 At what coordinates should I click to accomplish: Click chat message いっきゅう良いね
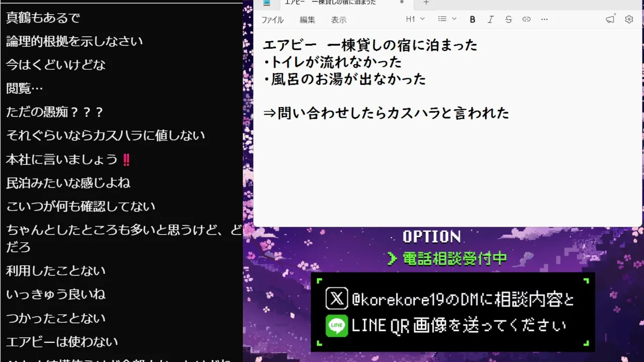click(56, 295)
